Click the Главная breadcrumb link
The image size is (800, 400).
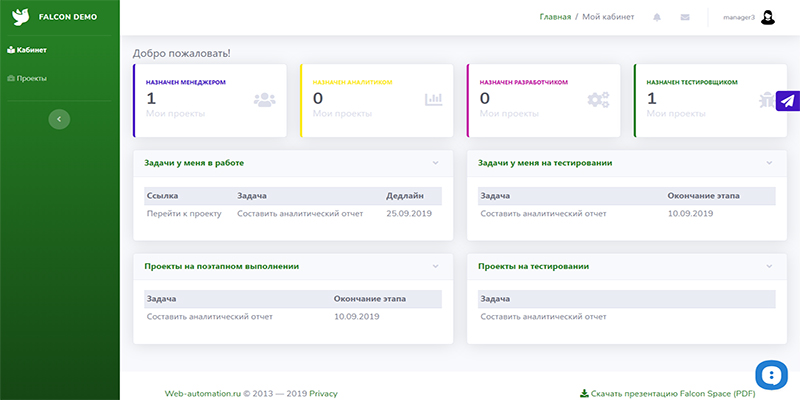tap(555, 17)
